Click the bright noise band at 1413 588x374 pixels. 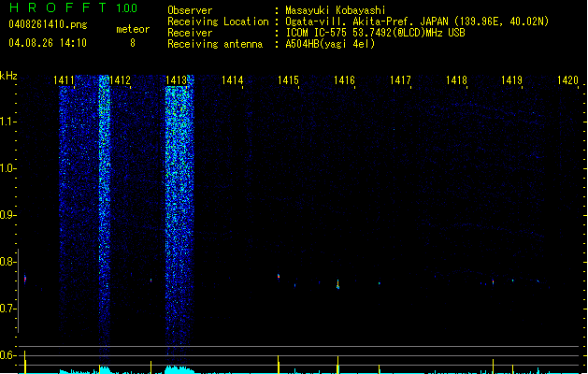pos(179,214)
